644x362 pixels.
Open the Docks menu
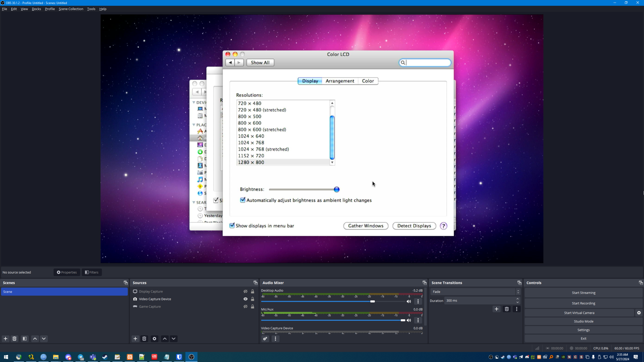(x=36, y=9)
